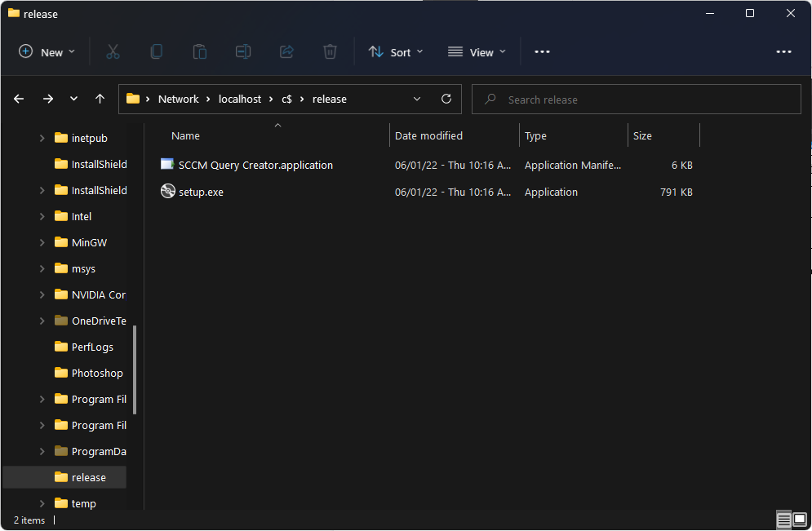Sort files by the Size column header

pyautogui.click(x=642, y=135)
